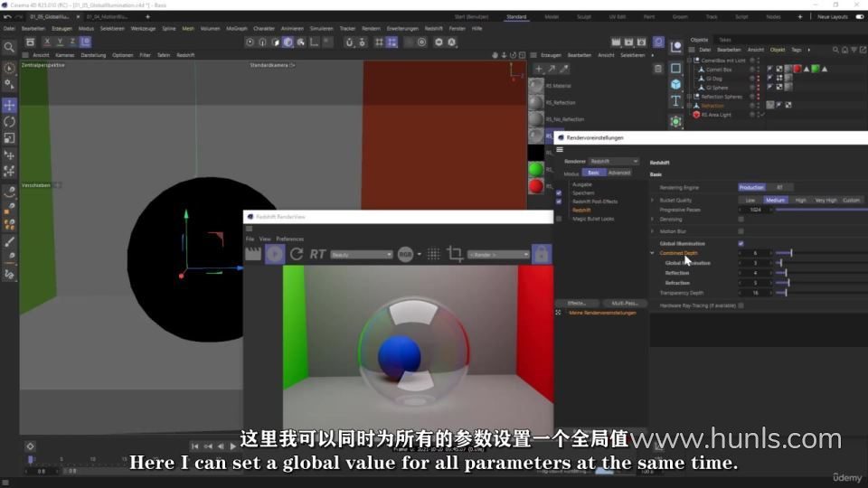Open the hamburger menu in Rendervoreinstellungen
The height and width of the screenshot is (488, 868).
[x=560, y=149]
